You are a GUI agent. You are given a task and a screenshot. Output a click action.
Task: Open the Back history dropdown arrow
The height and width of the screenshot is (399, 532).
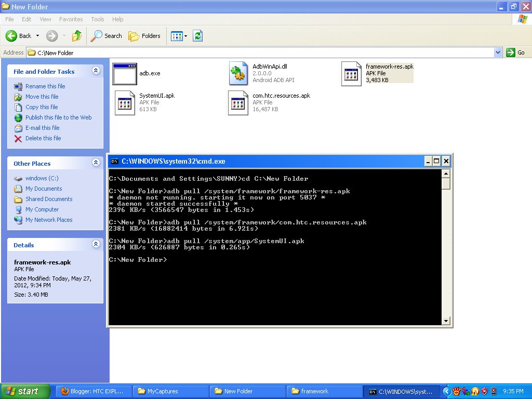click(37, 36)
